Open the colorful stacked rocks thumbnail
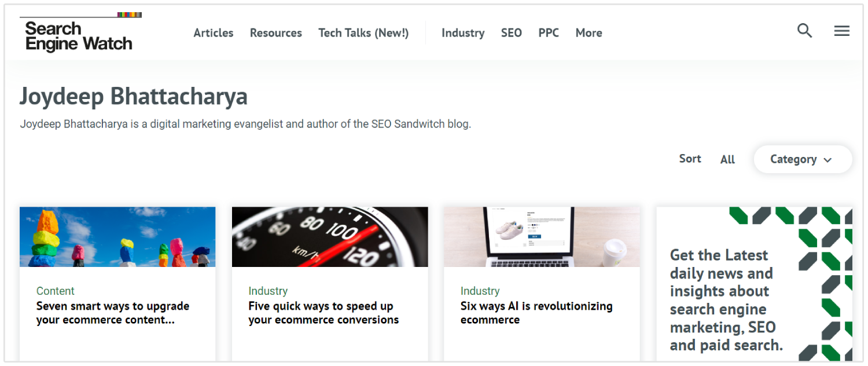 click(117, 237)
